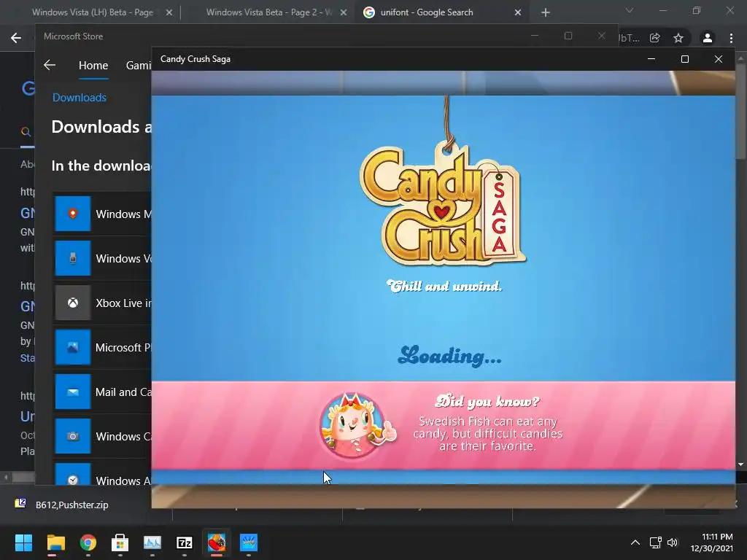This screenshot has width=747, height=560.
Task: Select Gaming tab in Microsoft Store
Action: (139, 65)
